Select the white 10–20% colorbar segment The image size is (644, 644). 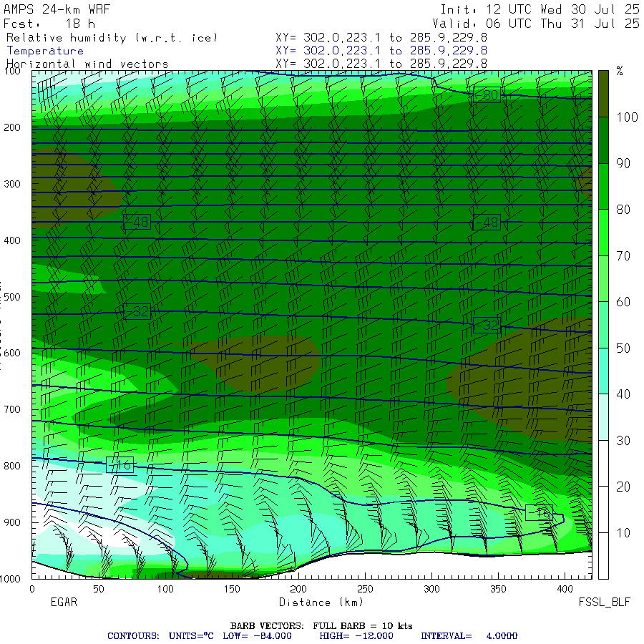coord(603,509)
